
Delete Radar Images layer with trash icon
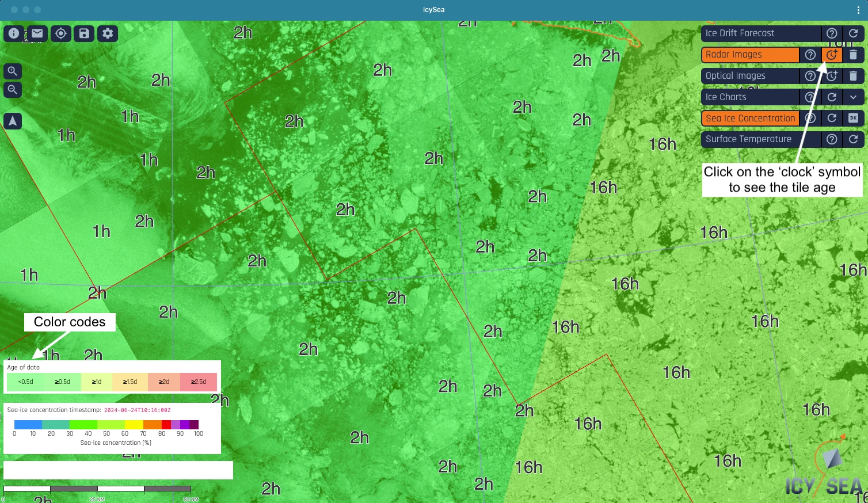(x=854, y=55)
